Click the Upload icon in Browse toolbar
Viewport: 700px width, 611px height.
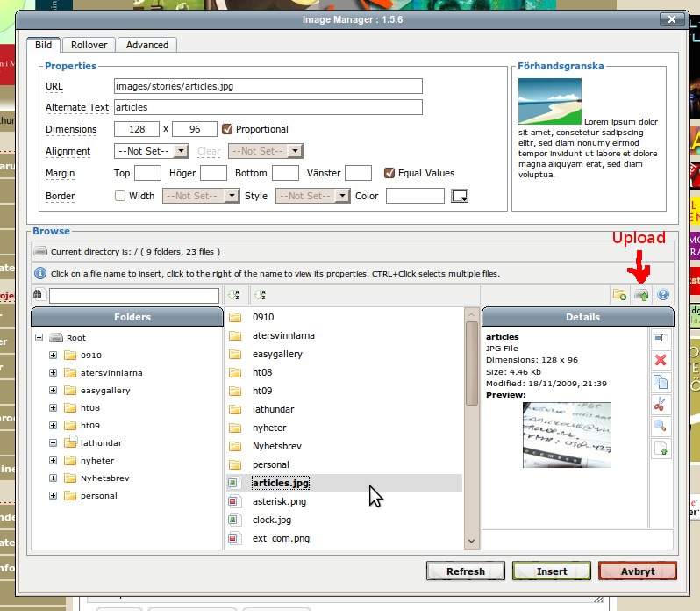tap(641, 295)
